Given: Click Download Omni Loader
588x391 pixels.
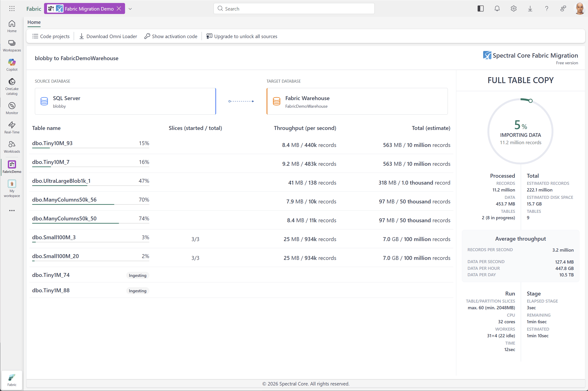Looking at the screenshot, I should tap(108, 37).
